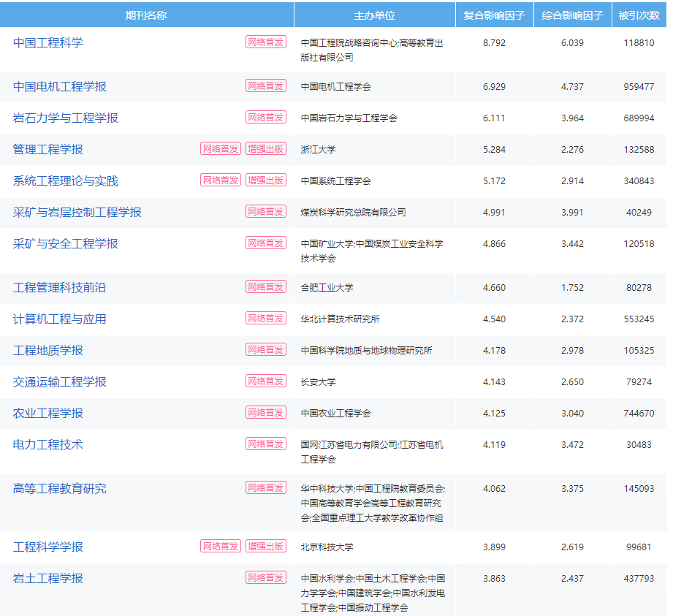The width and height of the screenshot is (673, 616).
Task: Open journal 管理工程学报
Action: (x=48, y=149)
